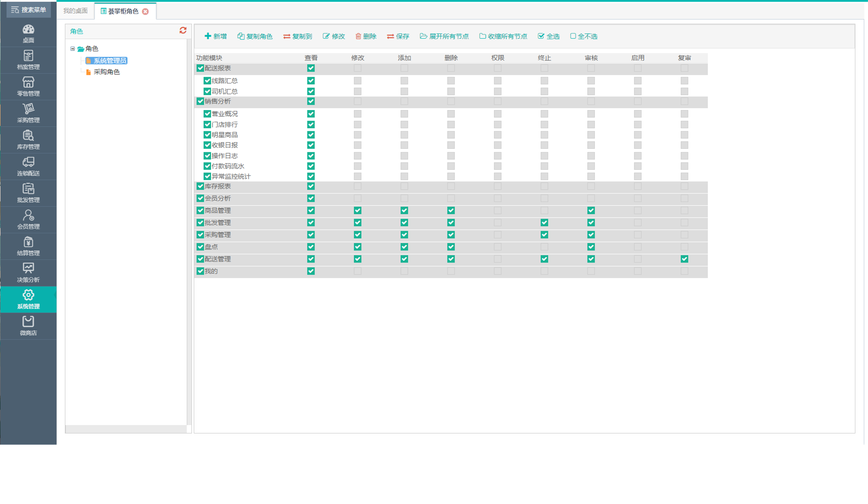Uncheck the 线路汇总 module checkbox
This screenshot has height=504, width=868.
coord(207,81)
